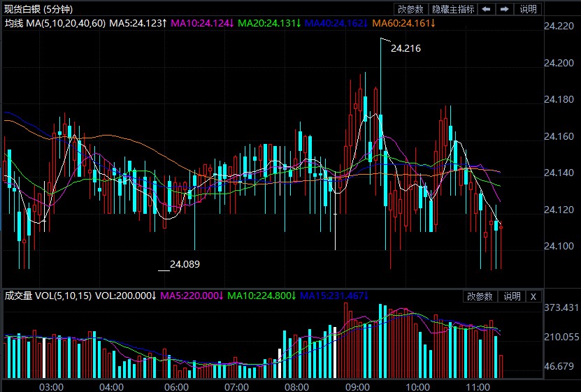Close the volume panel with X

(x=533, y=296)
